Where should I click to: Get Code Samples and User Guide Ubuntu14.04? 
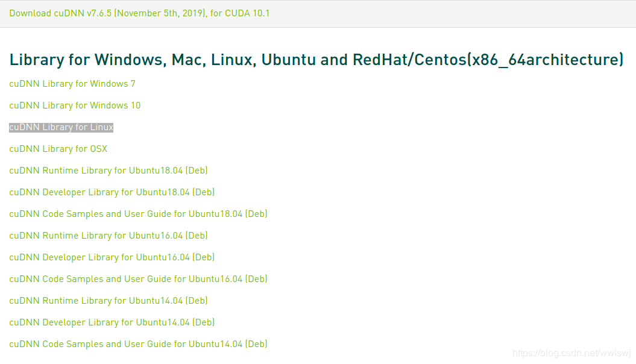pyautogui.click(x=138, y=344)
